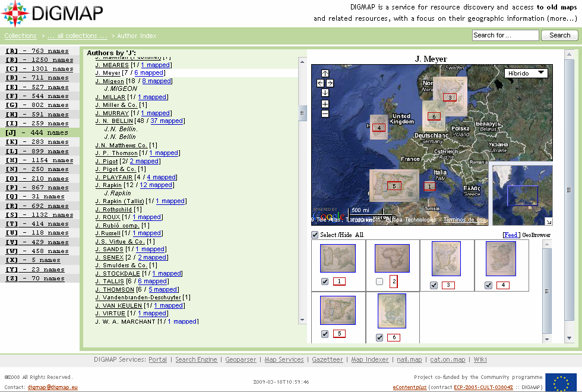The width and height of the screenshot is (582, 392).
Task: Open the Geoparser service link
Action: [241, 359]
